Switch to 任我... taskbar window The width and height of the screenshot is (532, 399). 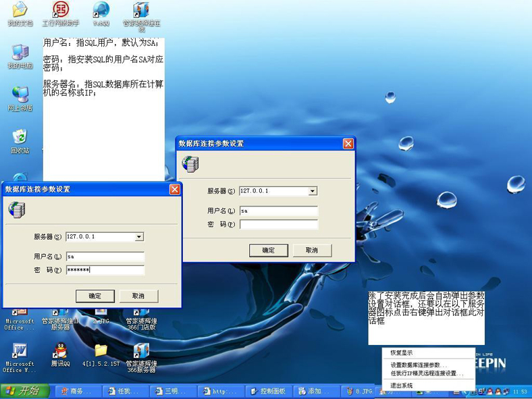[125, 391]
